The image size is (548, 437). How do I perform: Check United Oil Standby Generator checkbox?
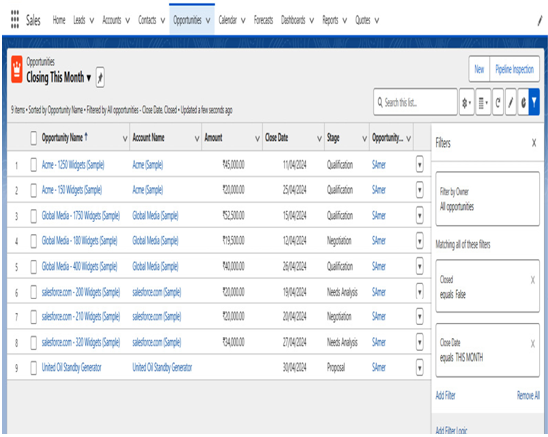(34, 368)
